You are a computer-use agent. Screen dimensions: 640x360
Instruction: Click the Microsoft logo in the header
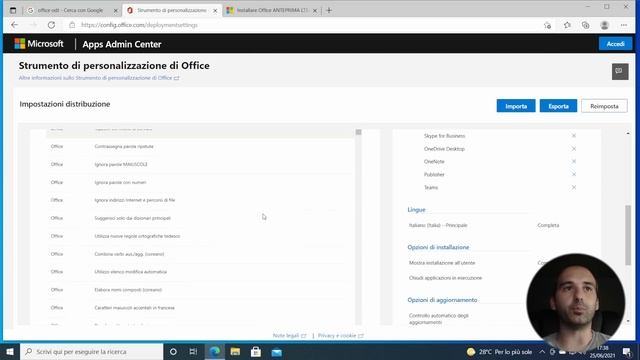click(x=39, y=44)
